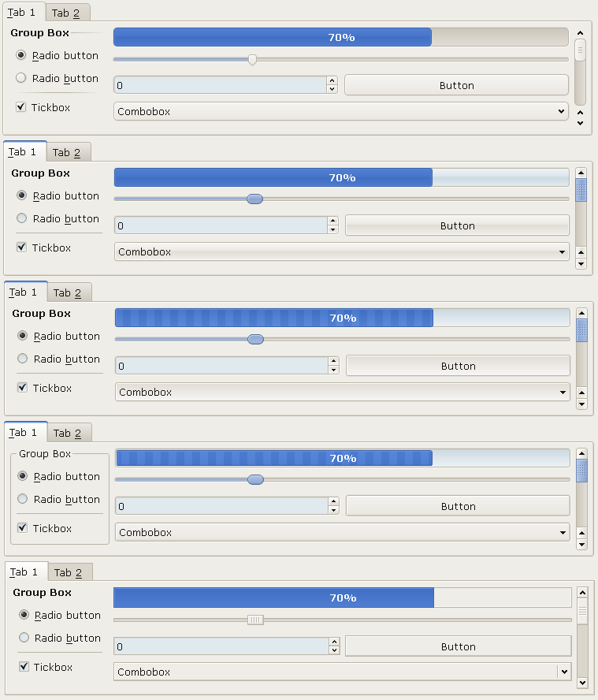598x700 pixels.
Task: Focus the spin box field in bottom panel
Action: pos(222,646)
